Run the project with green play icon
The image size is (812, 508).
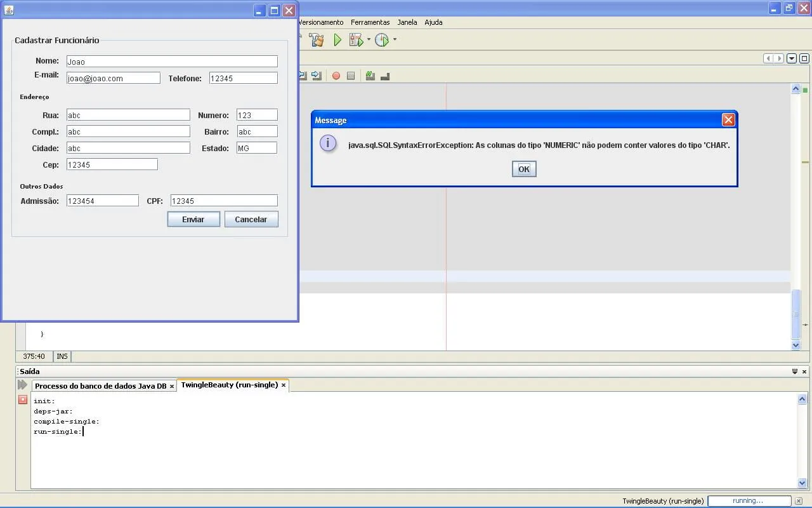(337, 40)
